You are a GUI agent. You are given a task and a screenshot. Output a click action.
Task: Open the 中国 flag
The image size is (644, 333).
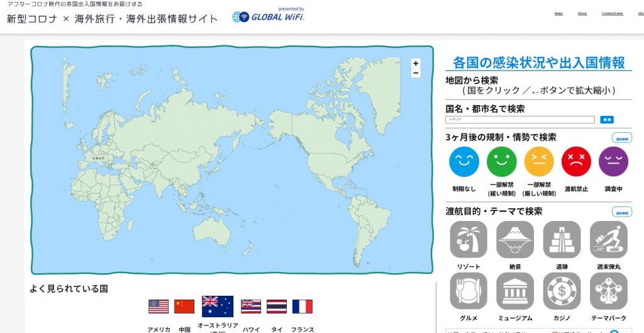(184, 307)
